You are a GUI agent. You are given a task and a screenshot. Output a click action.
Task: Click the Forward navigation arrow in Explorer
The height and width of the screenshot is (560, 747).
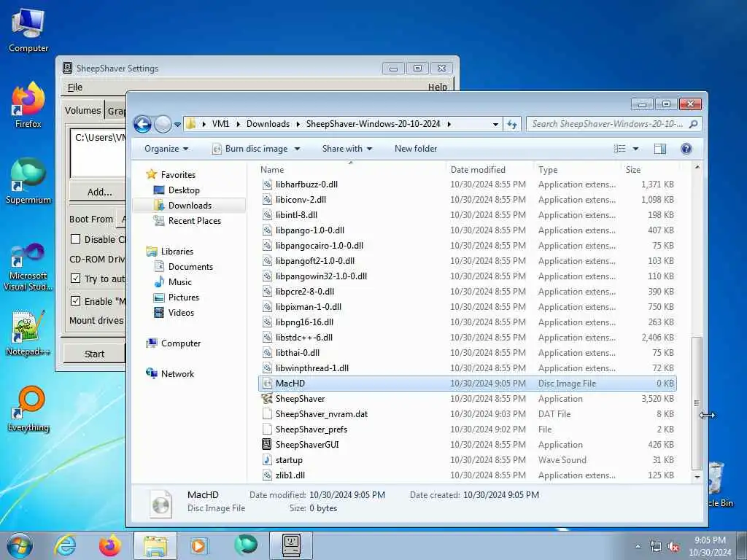(x=163, y=124)
